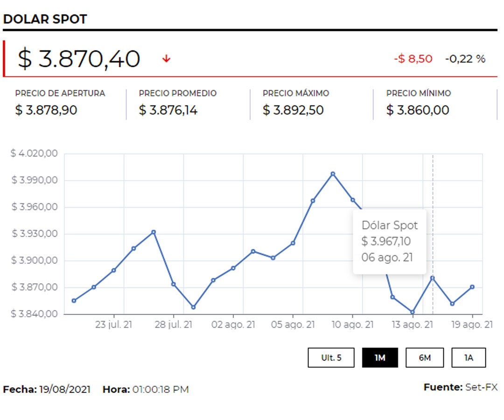504x420 pixels.
Task: Select the Ult. 5 range button
Action: tap(331, 358)
